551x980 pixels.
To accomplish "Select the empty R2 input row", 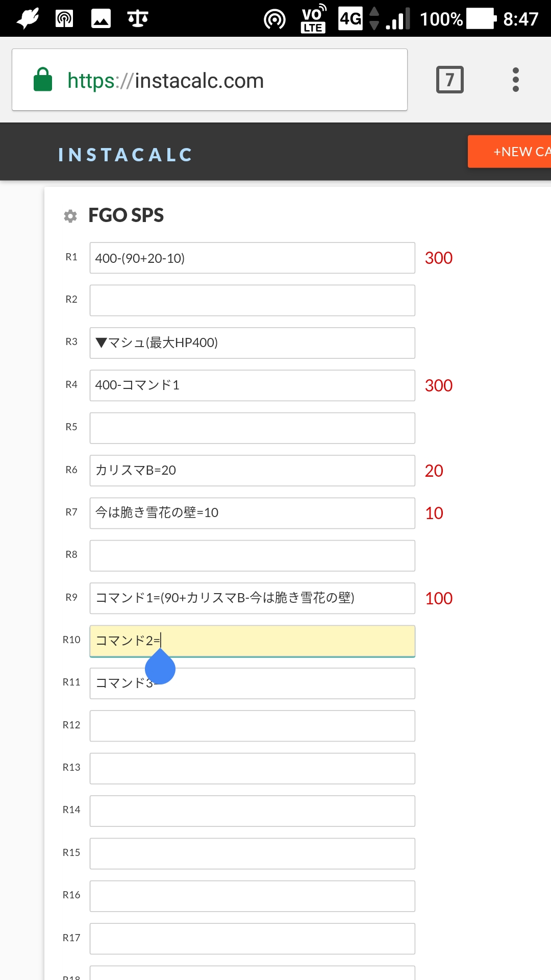I will [252, 301].
